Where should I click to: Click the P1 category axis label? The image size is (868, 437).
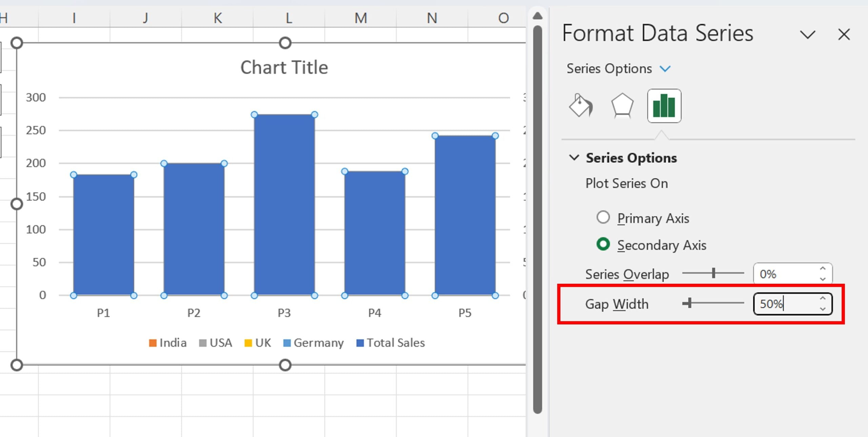point(103,313)
